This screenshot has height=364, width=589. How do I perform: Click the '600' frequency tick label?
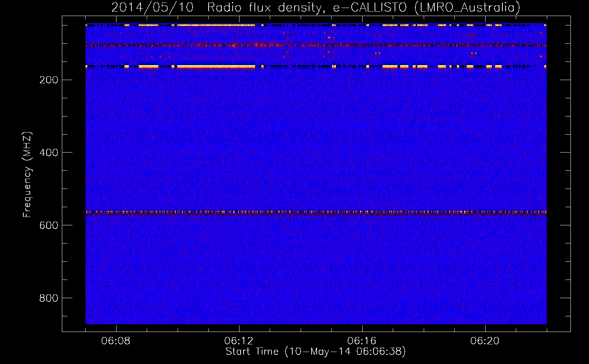point(49,225)
